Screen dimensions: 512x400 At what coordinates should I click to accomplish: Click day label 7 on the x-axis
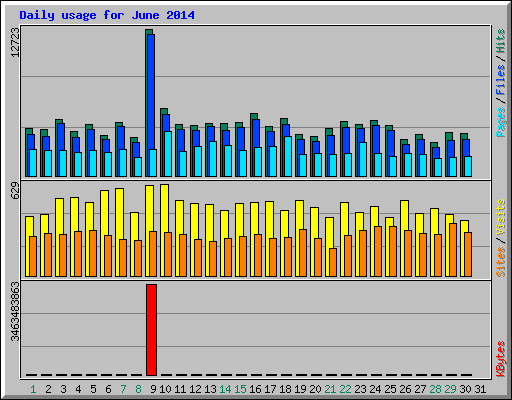click(123, 389)
